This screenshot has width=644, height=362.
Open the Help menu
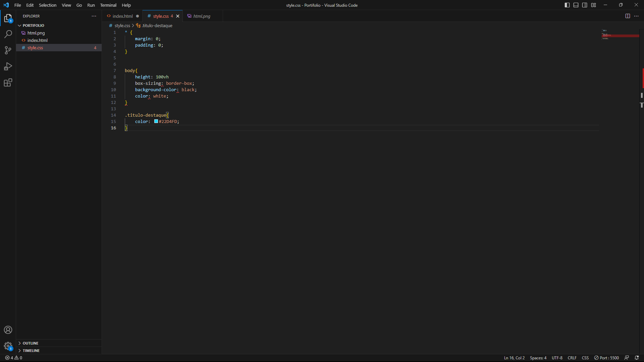[x=126, y=5]
